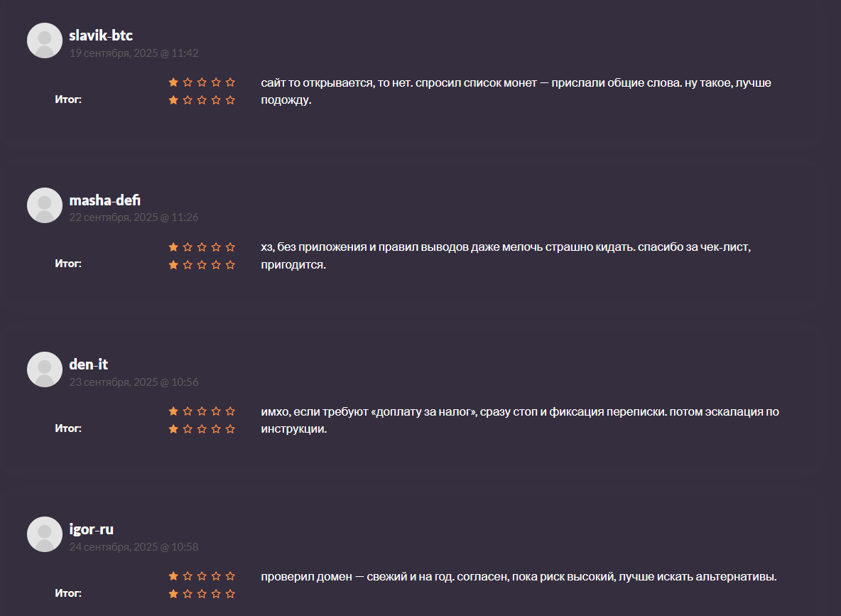Click third star in slavik-btc's Итог row
The width and height of the screenshot is (841, 616).
pyautogui.click(x=202, y=100)
